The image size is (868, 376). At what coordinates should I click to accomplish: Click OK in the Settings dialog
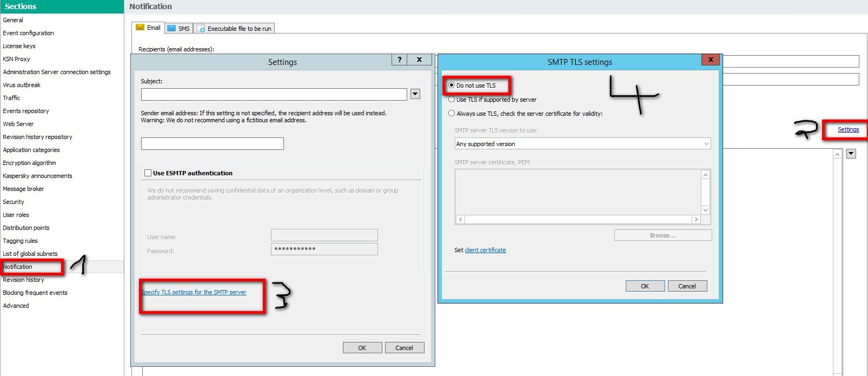[x=362, y=348]
